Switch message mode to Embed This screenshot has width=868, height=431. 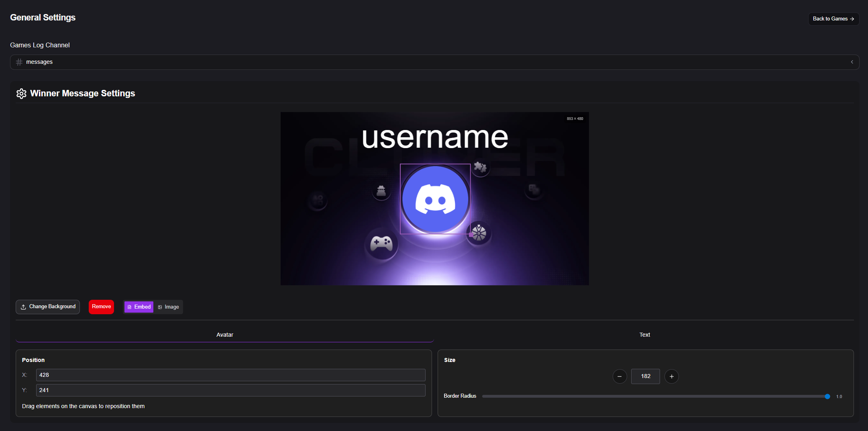pos(139,307)
